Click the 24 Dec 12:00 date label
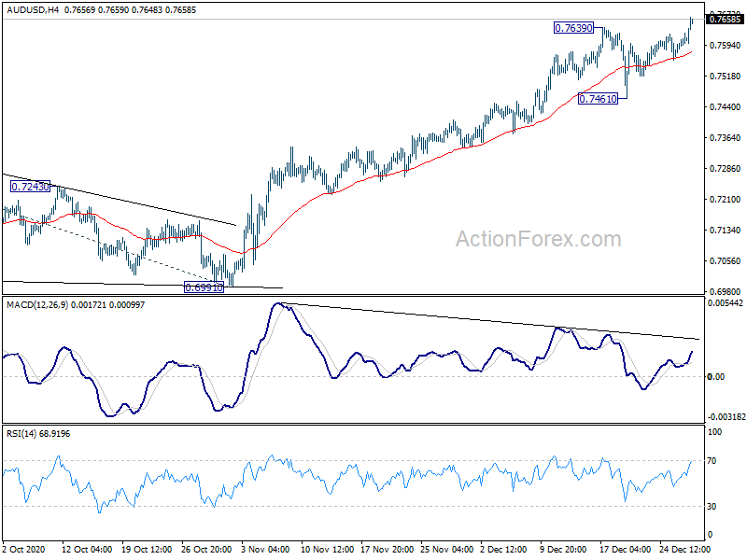The height and width of the screenshot is (560, 747). coord(685,549)
